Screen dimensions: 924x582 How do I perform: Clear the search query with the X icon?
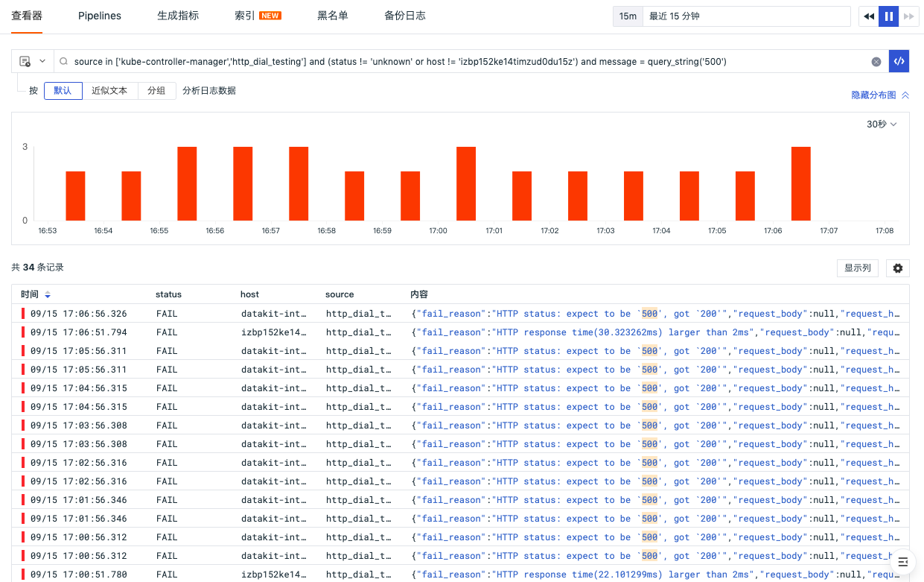(x=876, y=62)
